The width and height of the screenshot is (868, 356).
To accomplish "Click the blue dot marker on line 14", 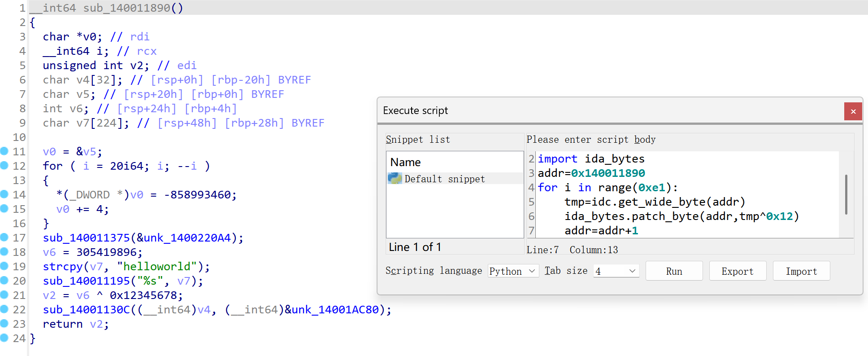I will (4, 194).
